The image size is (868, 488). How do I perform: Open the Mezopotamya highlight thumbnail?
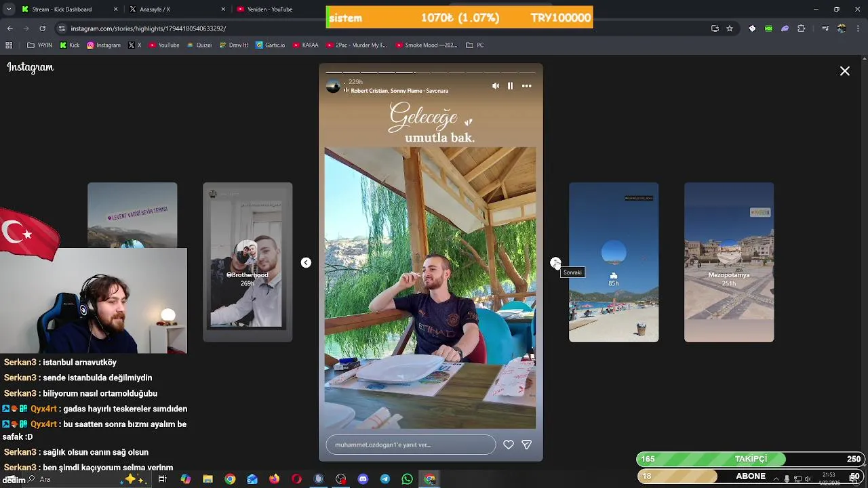[729, 262]
